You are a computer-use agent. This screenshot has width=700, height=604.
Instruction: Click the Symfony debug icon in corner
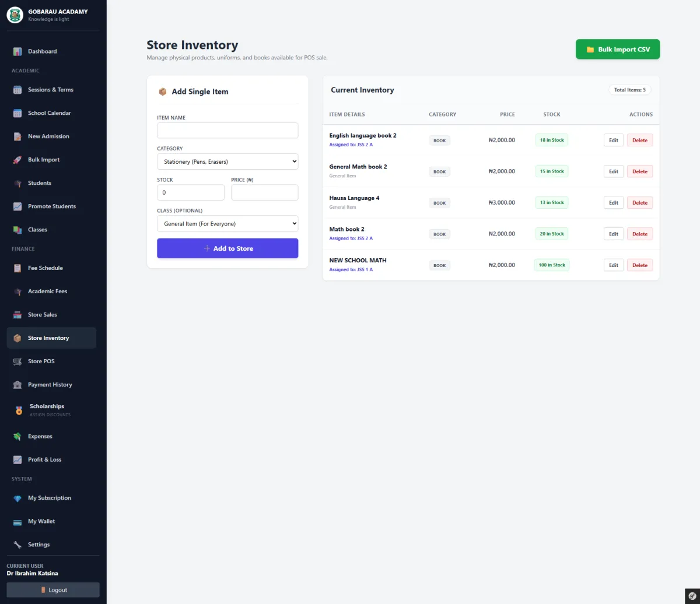click(692, 596)
